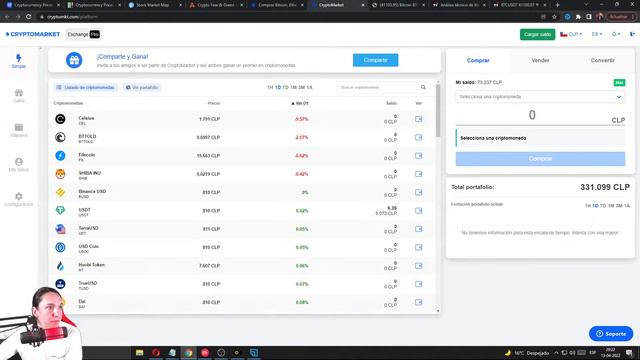Open the Celsius row view icon

418,119
